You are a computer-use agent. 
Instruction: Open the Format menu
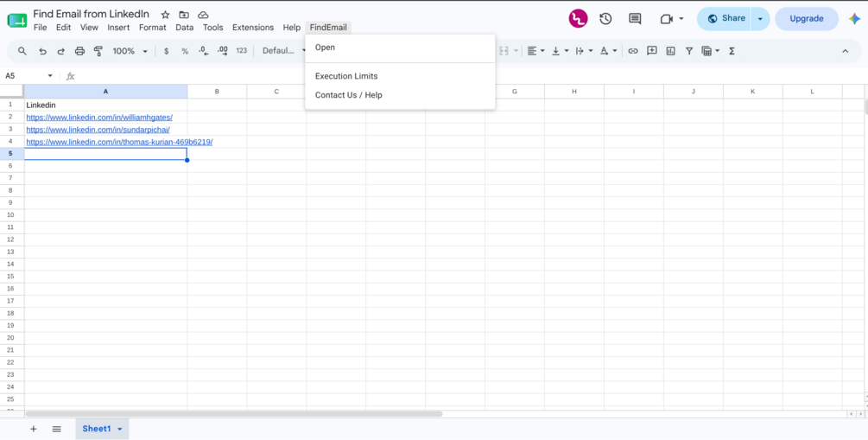tap(152, 27)
